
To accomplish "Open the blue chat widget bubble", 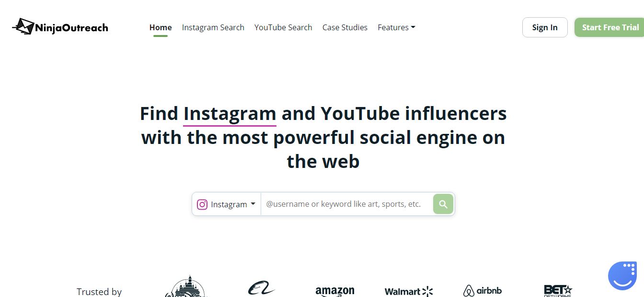I will [622, 276].
